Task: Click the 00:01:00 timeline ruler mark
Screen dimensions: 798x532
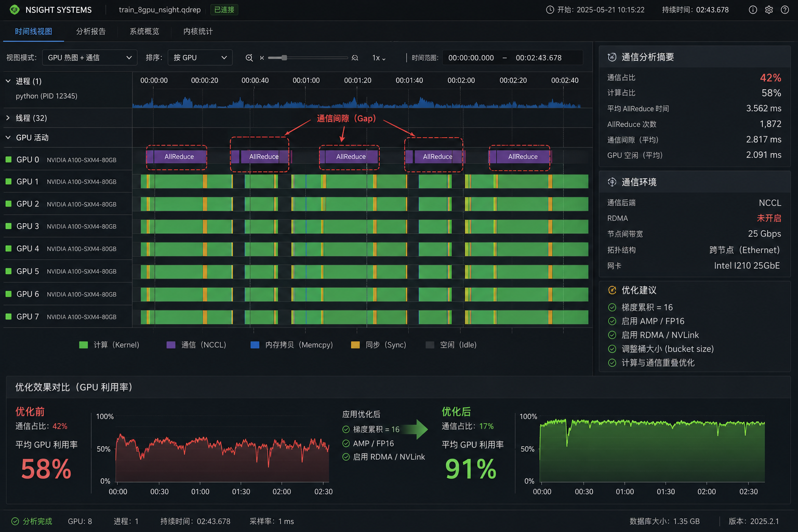Action: 306,81
